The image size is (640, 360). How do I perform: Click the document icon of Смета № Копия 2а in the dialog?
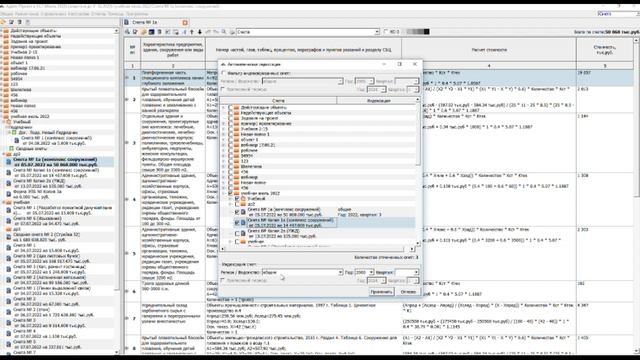click(x=243, y=233)
